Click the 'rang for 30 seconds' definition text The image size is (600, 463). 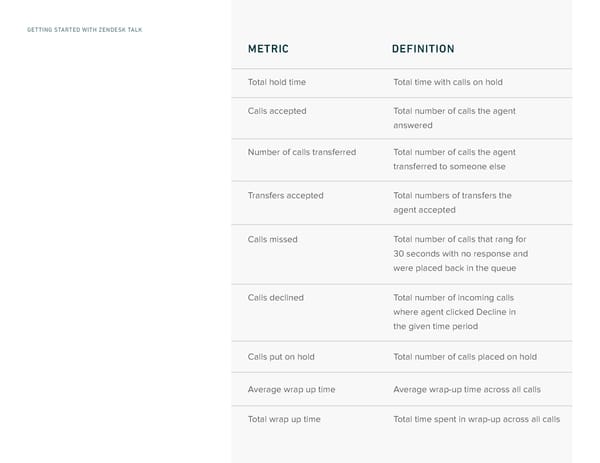coord(460,247)
